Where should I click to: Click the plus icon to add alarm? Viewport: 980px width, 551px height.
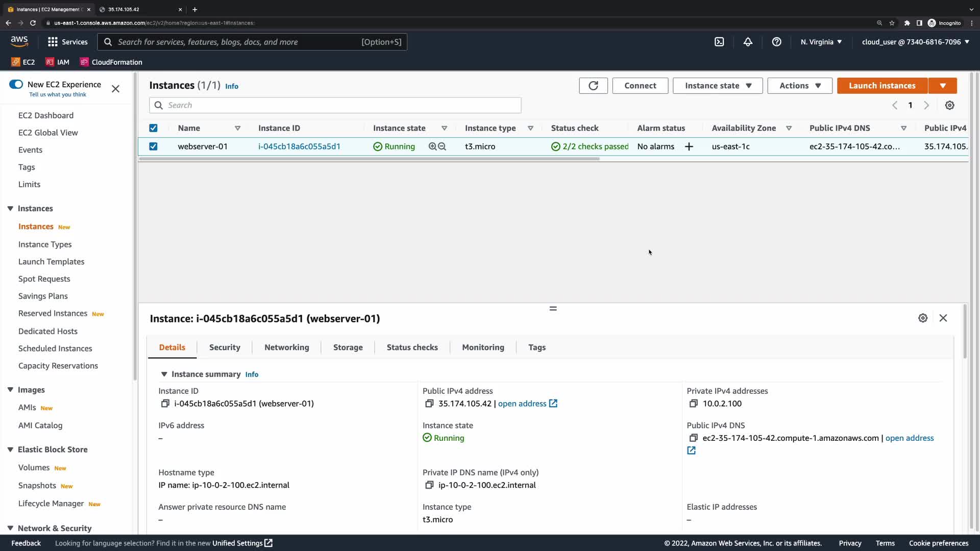tap(689, 146)
